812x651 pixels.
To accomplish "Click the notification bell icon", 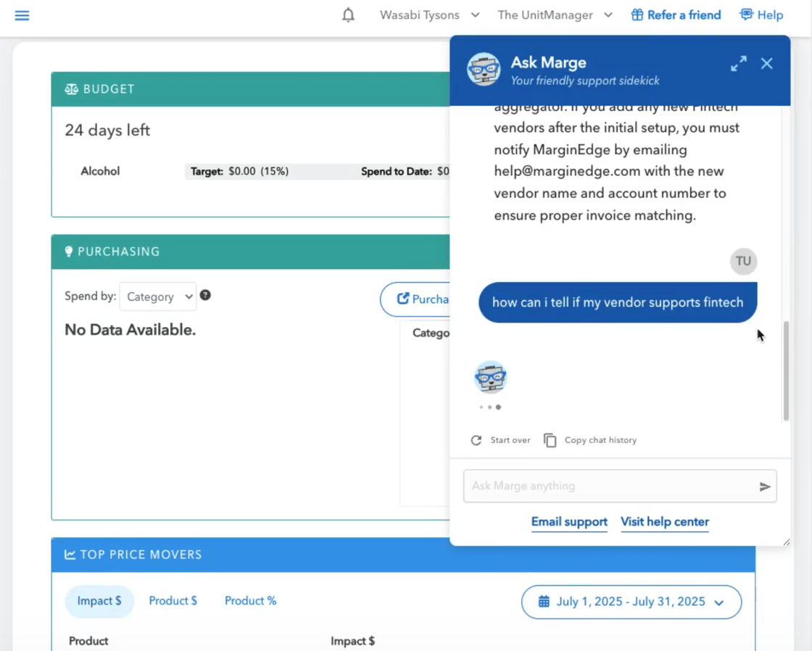I will (348, 14).
